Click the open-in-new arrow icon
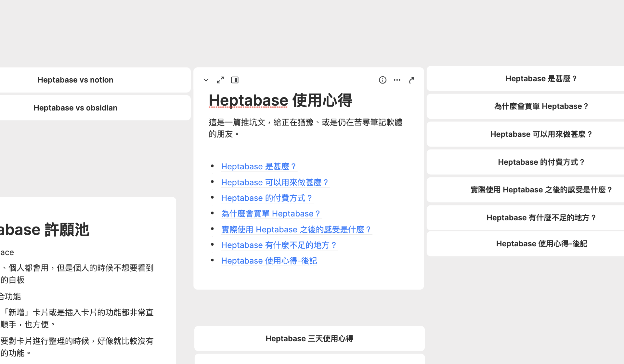 [x=412, y=80]
